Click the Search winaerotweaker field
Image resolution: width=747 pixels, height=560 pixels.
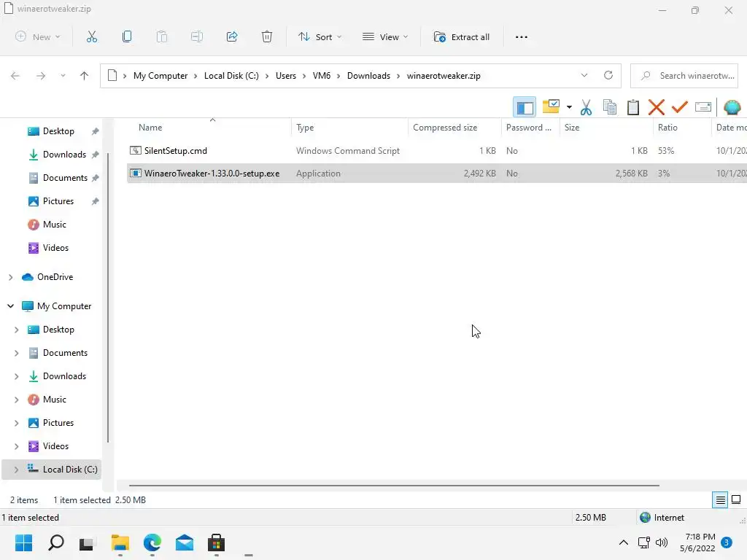click(x=684, y=76)
